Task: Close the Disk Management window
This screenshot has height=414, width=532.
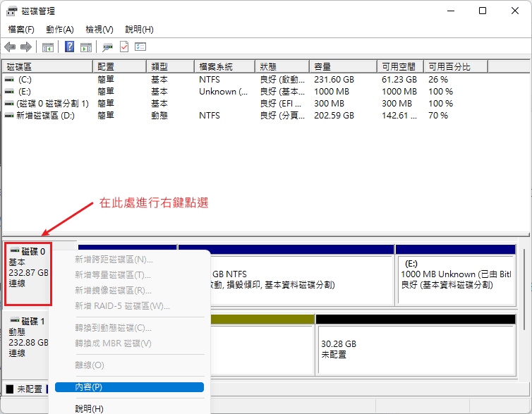Action: (x=514, y=11)
